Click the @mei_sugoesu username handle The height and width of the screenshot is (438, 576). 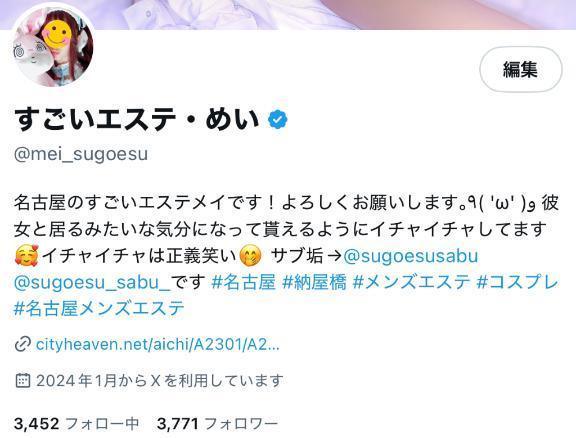click(81, 154)
